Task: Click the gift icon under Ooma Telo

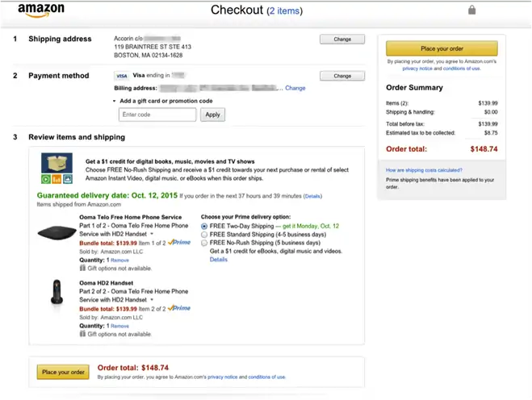Action: click(x=83, y=269)
